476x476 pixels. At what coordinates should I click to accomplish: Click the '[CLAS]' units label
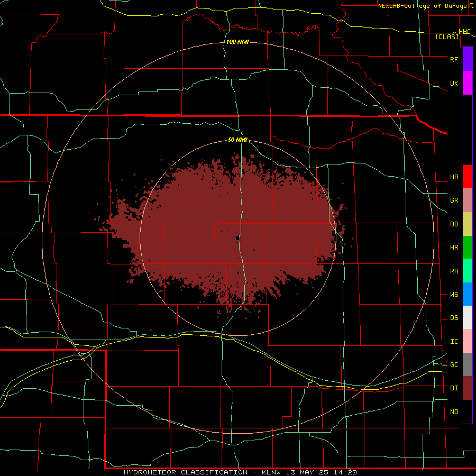coord(447,37)
